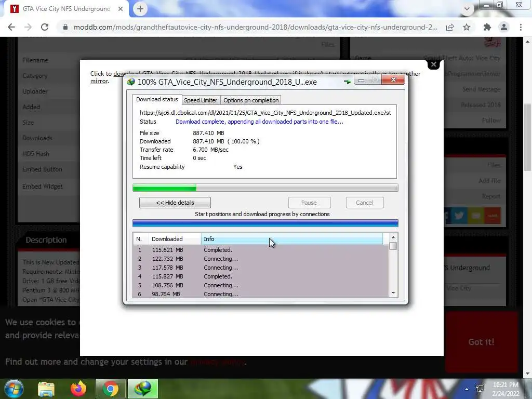Image resolution: width=532 pixels, height=399 pixels.
Task: Click the Chrome forward arrow
Action: (x=28, y=27)
